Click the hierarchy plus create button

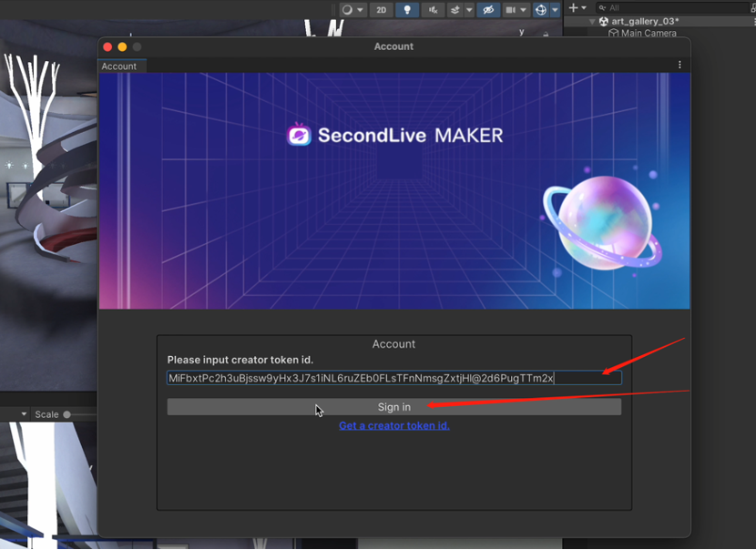pos(573,7)
